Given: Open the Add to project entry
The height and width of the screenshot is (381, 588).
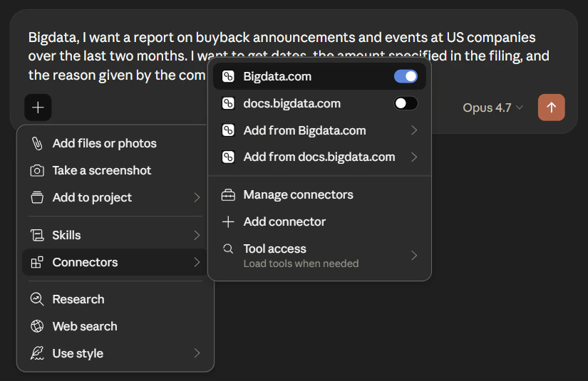Looking at the screenshot, I should 115,197.
